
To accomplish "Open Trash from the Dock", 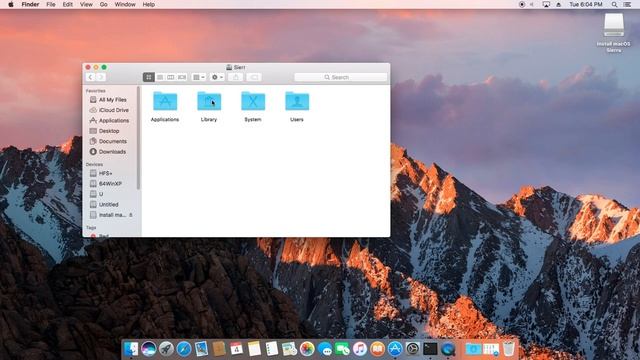I will pos(509,349).
